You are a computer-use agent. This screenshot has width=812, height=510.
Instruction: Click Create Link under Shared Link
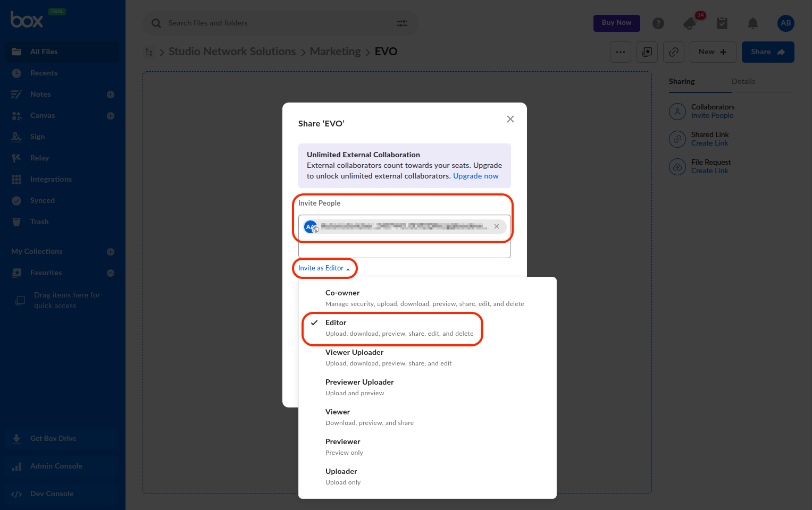pos(710,143)
